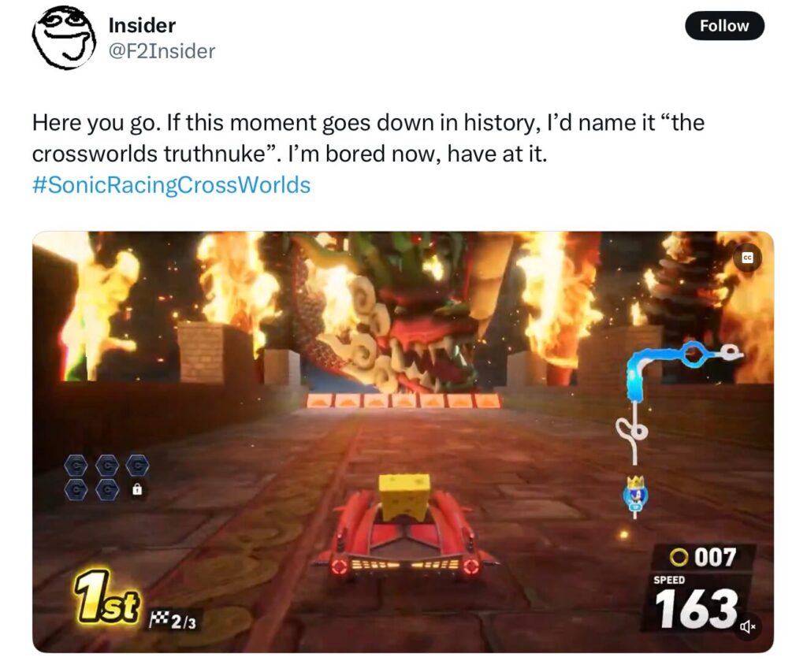Click the first hexagonal gadget slot

76,466
